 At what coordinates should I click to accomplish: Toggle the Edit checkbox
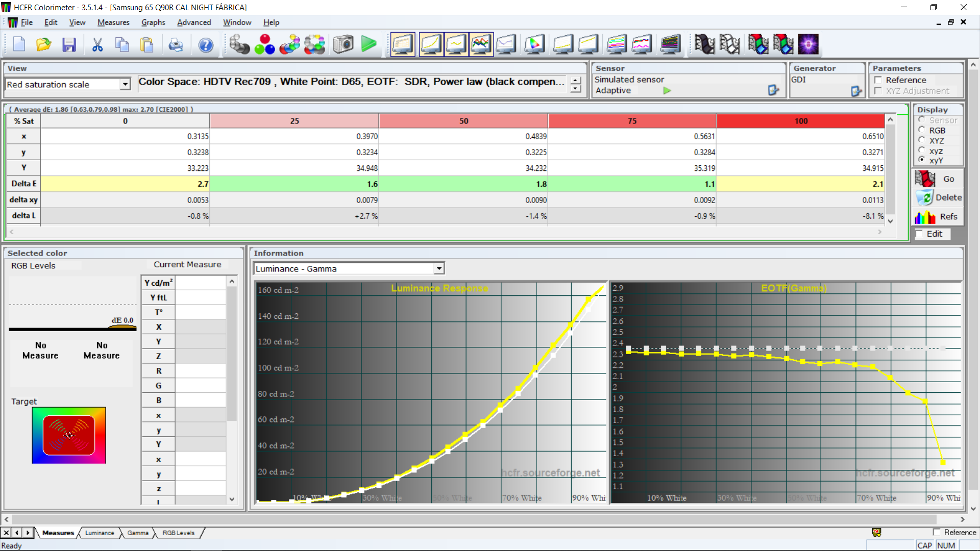coord(920,234)
